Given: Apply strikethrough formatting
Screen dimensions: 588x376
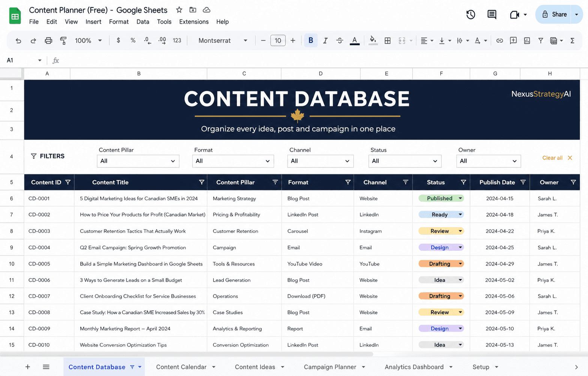Looking at the screenshot, I should point(340,40).
